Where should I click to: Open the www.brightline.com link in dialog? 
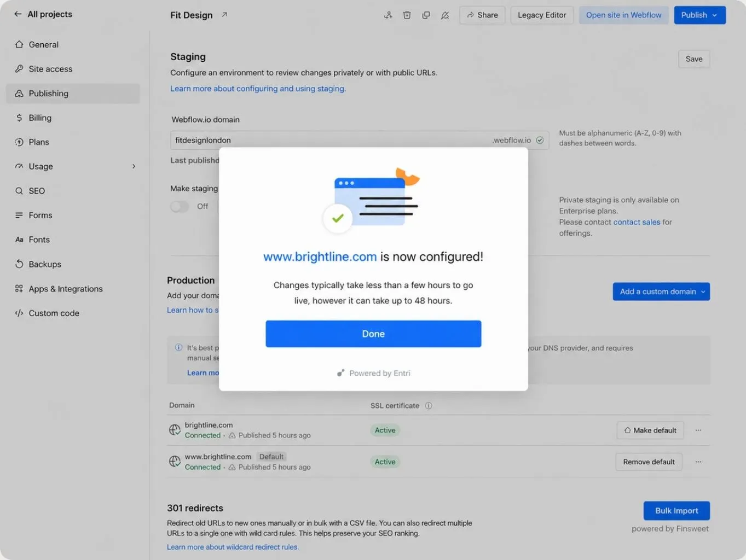[x=320, y=256]
